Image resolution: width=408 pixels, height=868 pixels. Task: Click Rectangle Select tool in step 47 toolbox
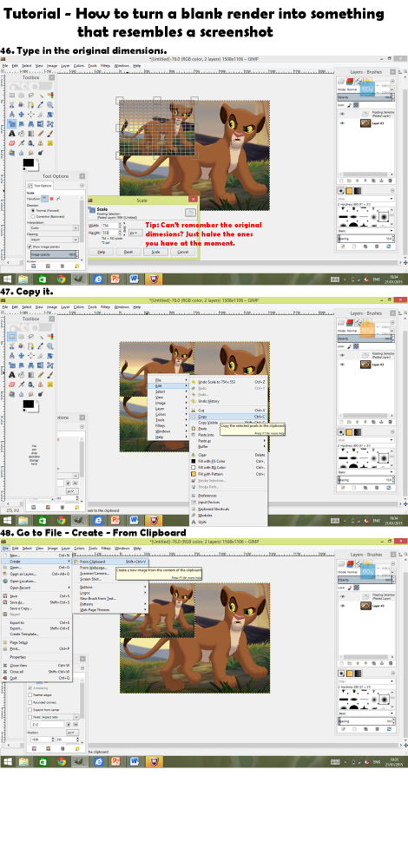coord(12,336)
